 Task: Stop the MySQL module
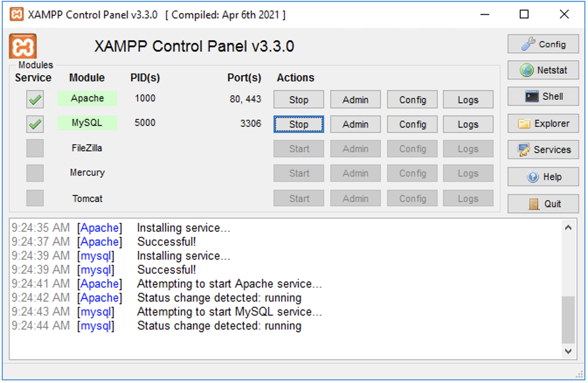(x=299, y=124)
